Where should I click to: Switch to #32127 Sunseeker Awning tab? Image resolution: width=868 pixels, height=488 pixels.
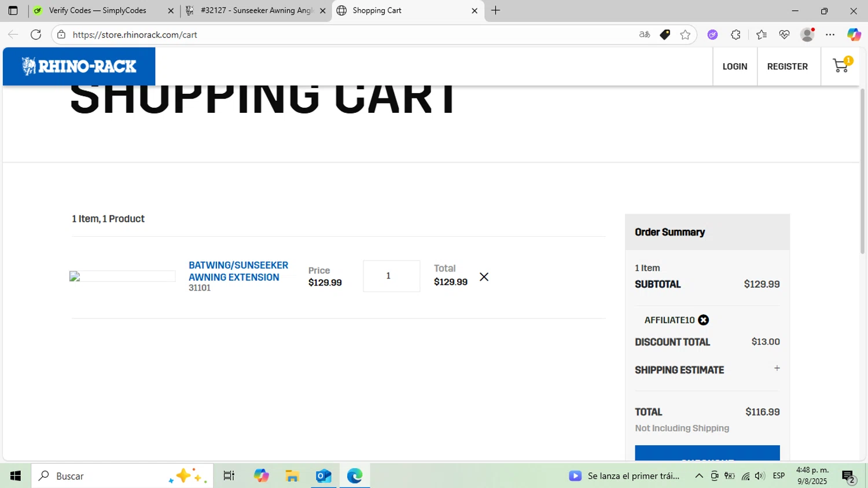pos(256,10)
